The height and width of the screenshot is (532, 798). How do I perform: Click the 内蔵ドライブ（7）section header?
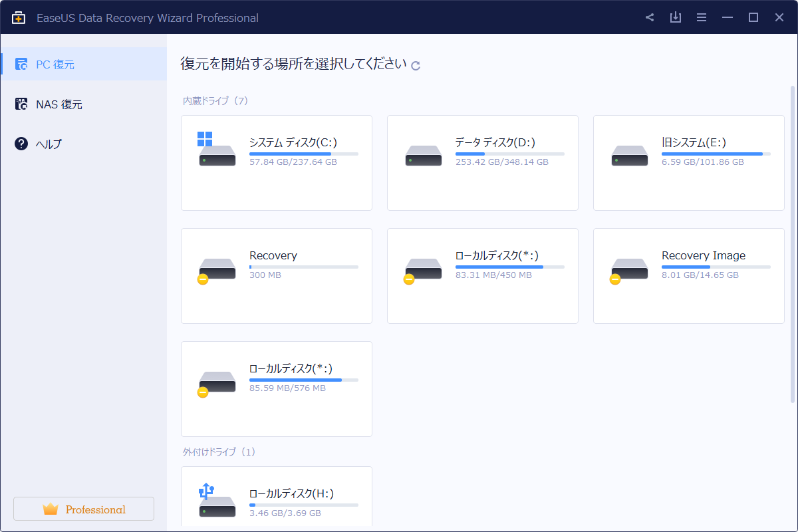(215, 101)
